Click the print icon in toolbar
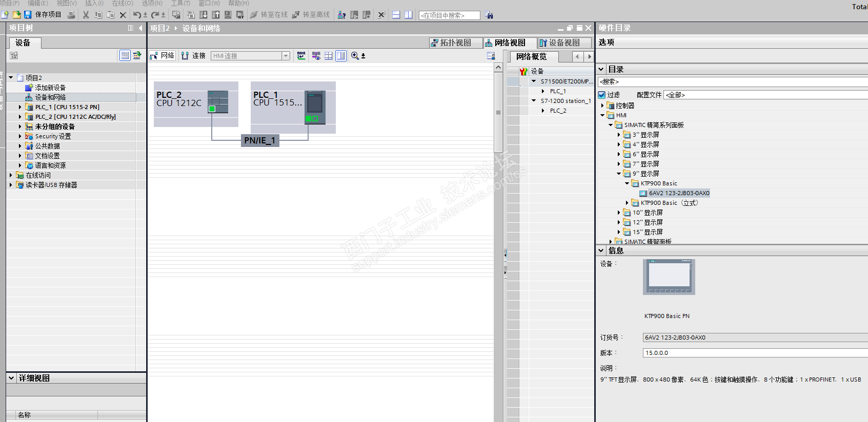 click(x=71, y=15)
